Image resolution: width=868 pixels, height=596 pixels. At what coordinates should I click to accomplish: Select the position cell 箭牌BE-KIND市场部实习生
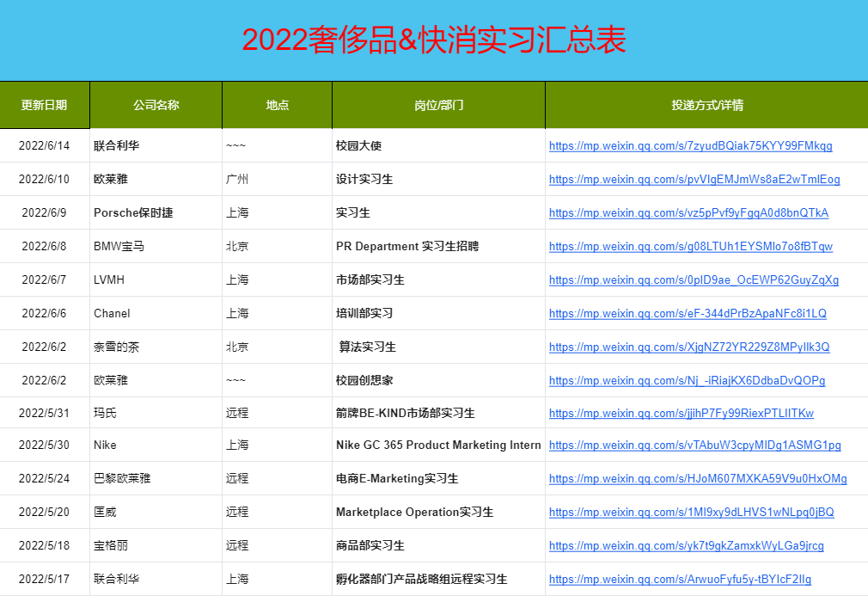click(x=439, y=413)
